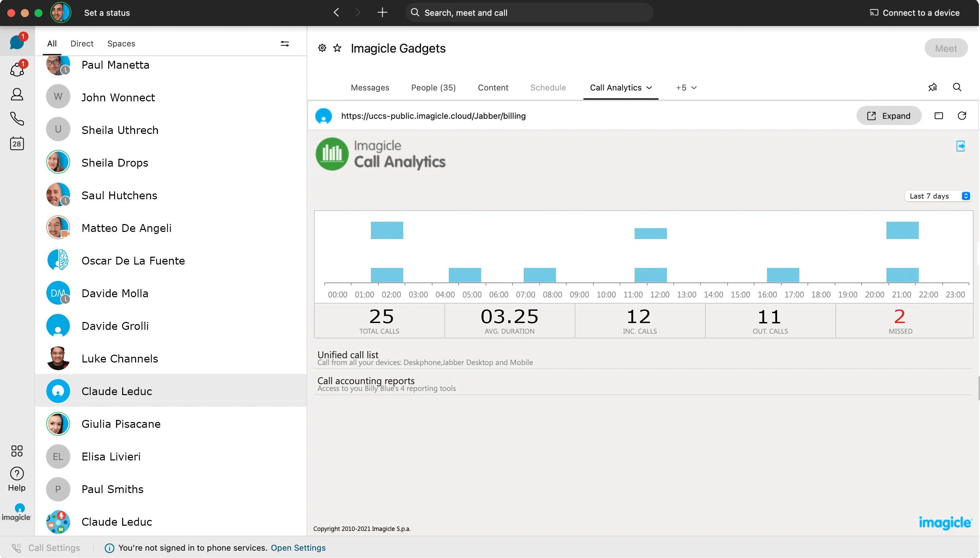This screenshot has width=980, height=558.
Task: Select the Messages tab
Action: (x=370, y=87)
